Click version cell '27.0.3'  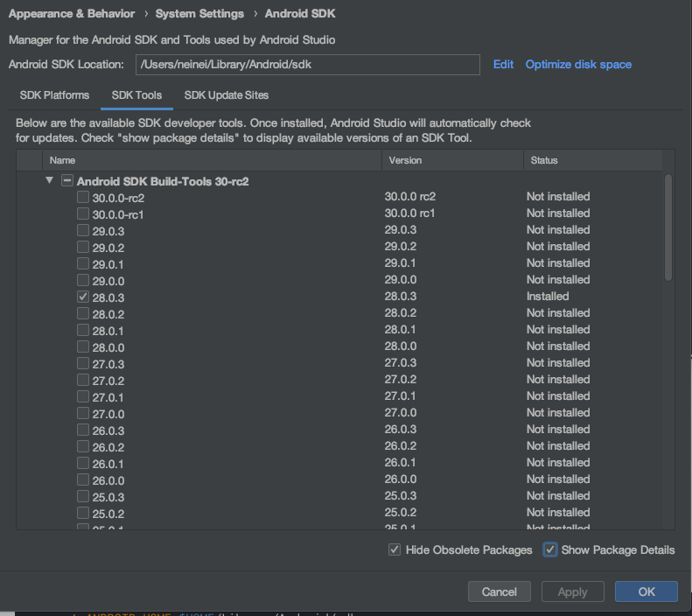click(401, 363)
